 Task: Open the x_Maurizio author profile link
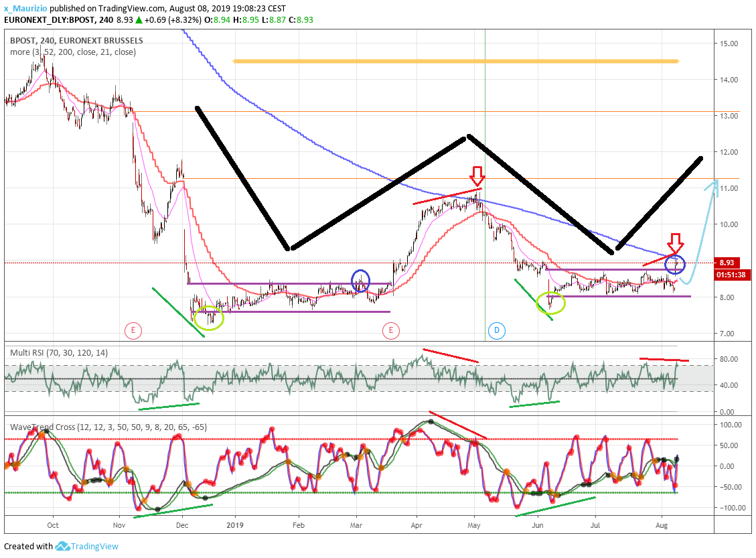point(25,9)
